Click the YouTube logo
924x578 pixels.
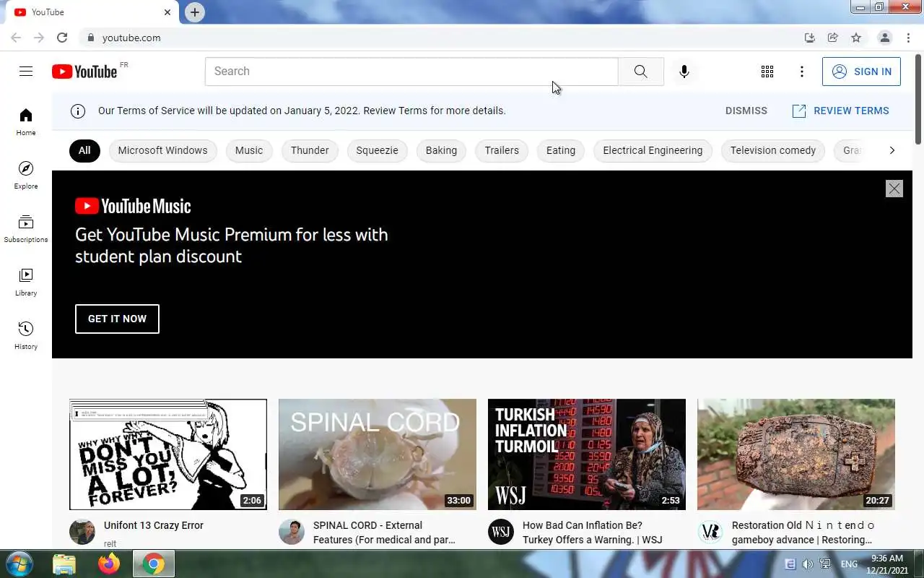coord(84,72)
